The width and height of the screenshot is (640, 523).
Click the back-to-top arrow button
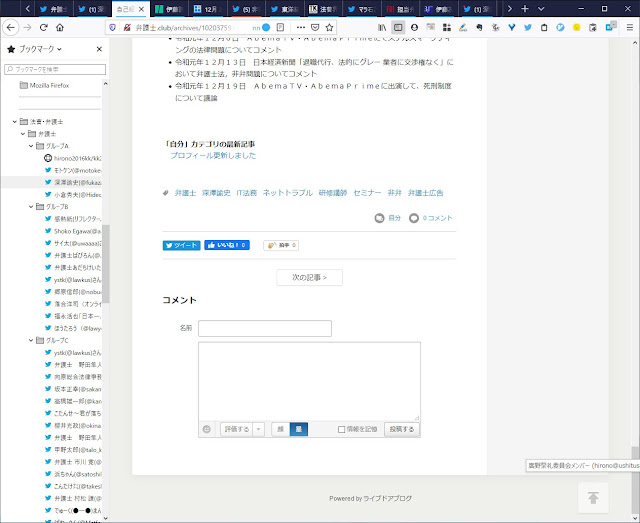[x=593, y=498]
